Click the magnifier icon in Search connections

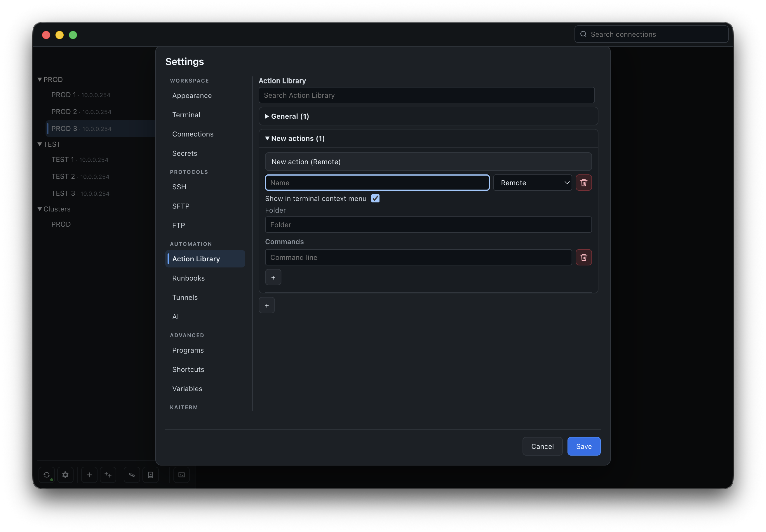(x=583, y=34)
